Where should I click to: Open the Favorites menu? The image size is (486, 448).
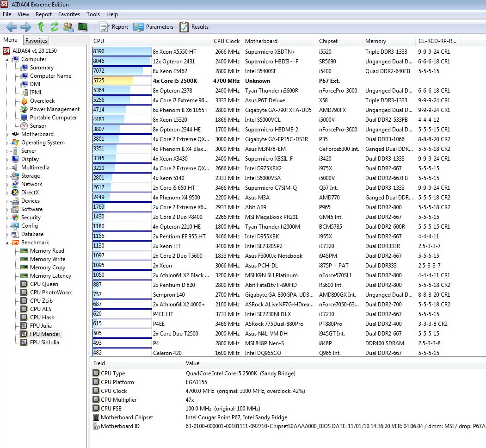[69, 14]
